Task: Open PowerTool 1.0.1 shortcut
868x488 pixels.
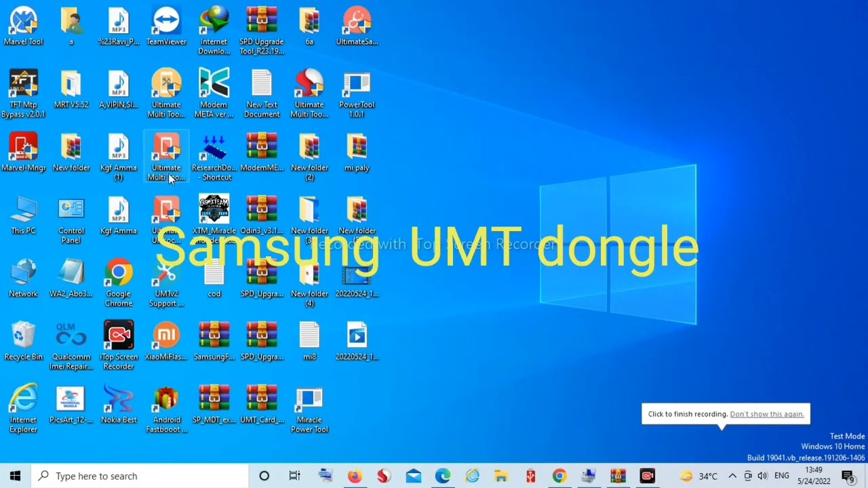Action: click(357, 94)
